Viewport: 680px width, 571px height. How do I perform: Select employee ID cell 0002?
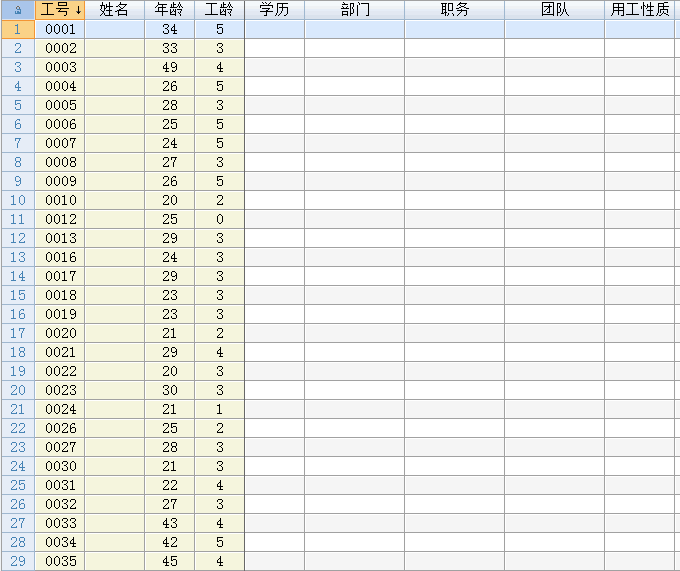pos(60,48)
